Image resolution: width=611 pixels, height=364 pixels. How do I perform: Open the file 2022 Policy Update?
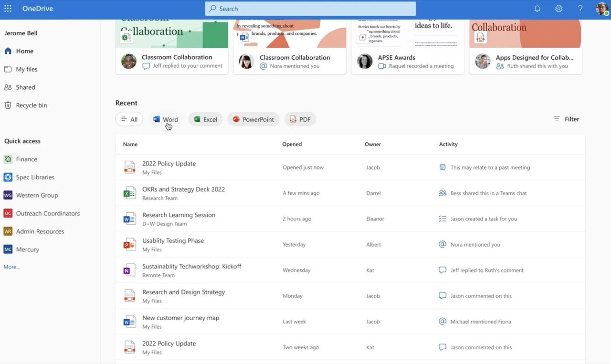[169, 163]
